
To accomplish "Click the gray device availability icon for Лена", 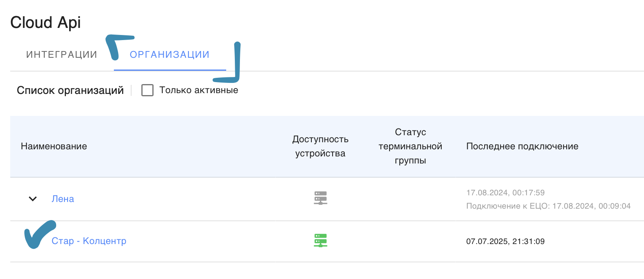I will coord(320,198).
